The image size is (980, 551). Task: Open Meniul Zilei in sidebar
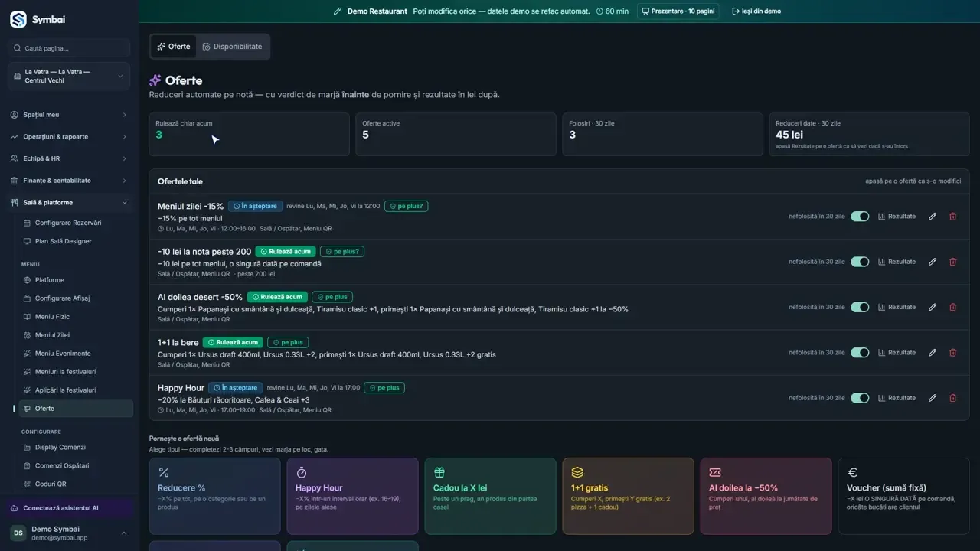[x=76, y=335]
